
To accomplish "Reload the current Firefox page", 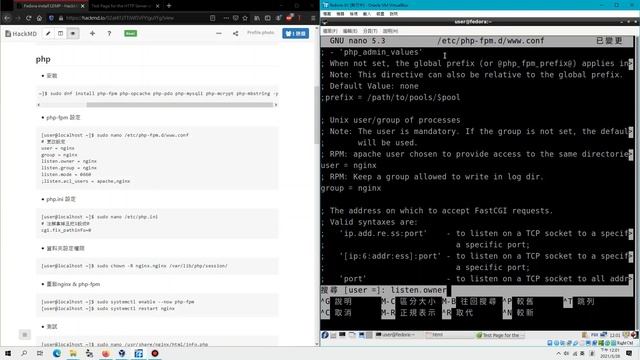I will coord(29,18).
